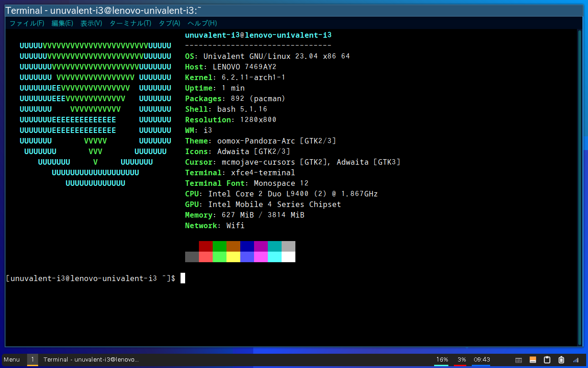
Task: Click the light gray color block
Action: pos(288,246)
